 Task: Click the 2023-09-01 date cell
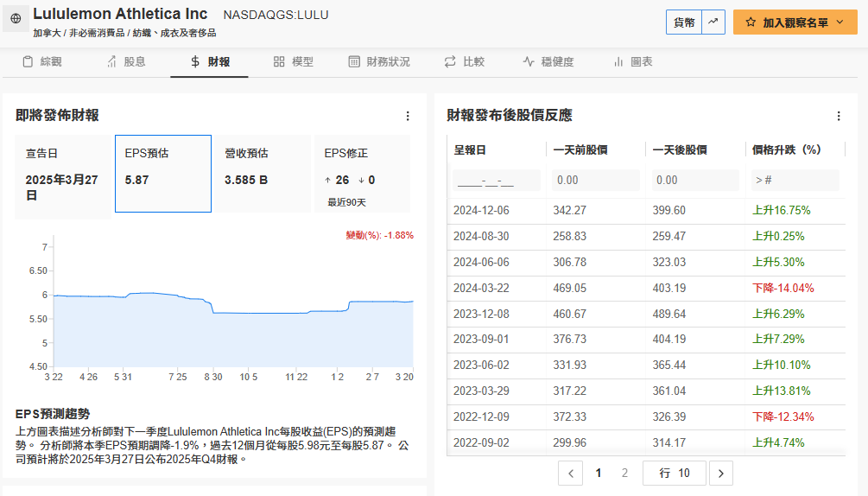click(481, 339)
